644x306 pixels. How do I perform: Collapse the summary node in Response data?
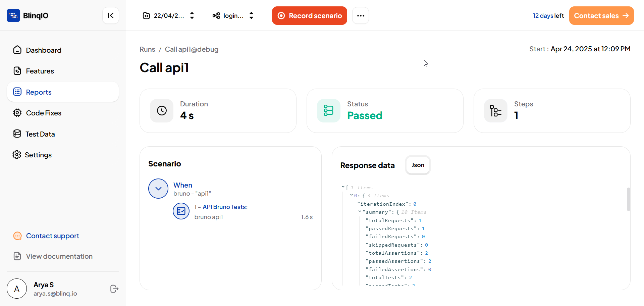click(360, 212)
